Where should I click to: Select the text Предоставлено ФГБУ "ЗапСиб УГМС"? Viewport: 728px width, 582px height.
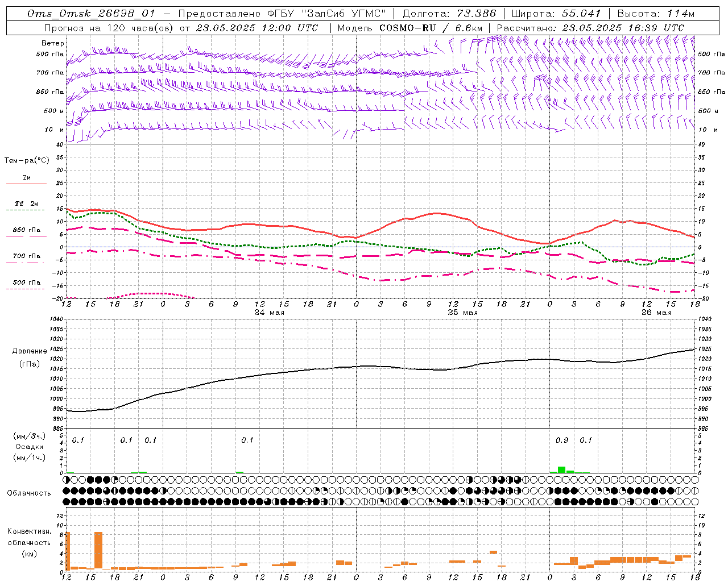point(282,14)
